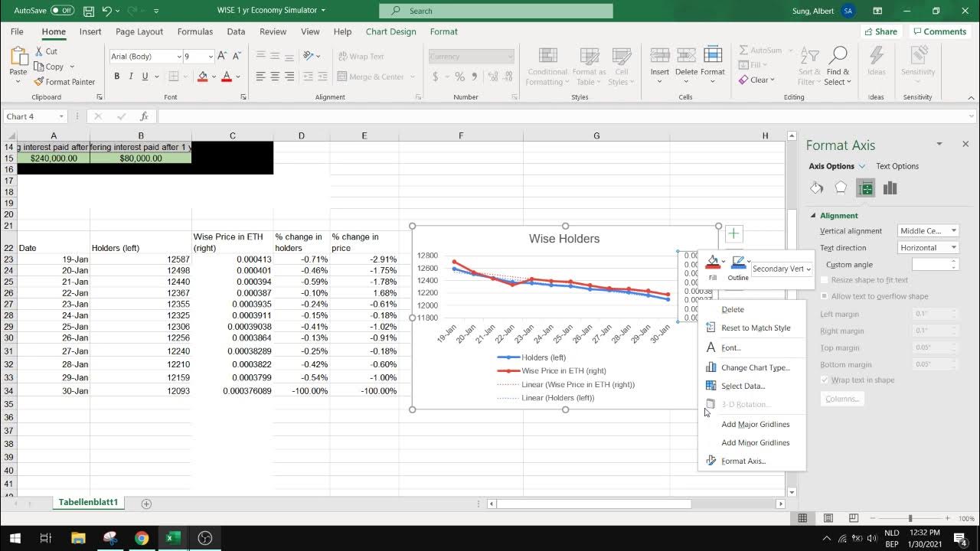This screenshot has width=980, height=551.
Task: Click cell showing $240,000.00
Action: 54,158
